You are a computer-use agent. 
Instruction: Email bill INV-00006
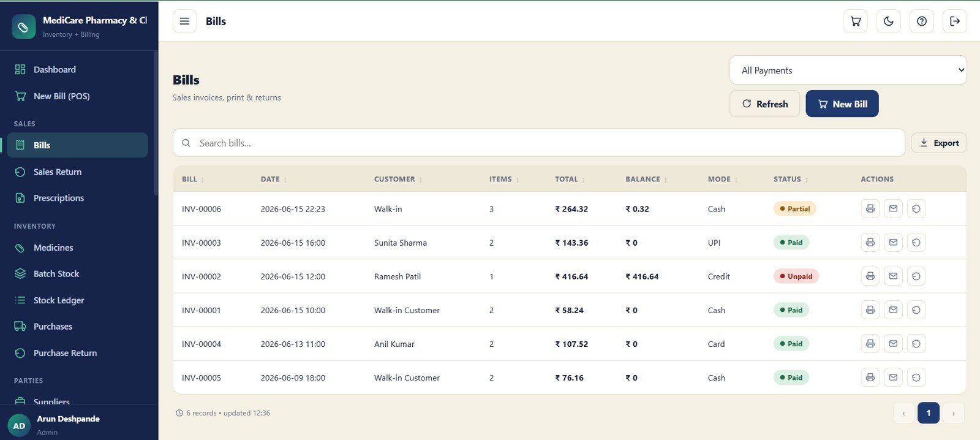(893, 209)
